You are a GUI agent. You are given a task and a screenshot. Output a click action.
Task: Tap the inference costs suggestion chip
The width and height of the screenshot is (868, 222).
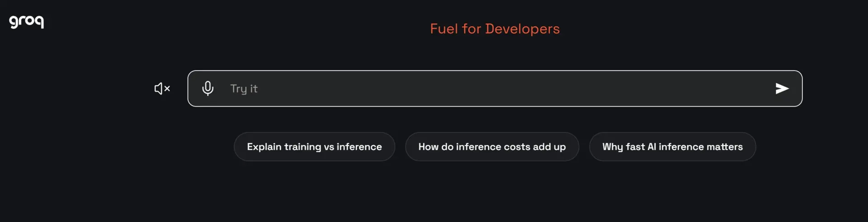pos(492,146)
